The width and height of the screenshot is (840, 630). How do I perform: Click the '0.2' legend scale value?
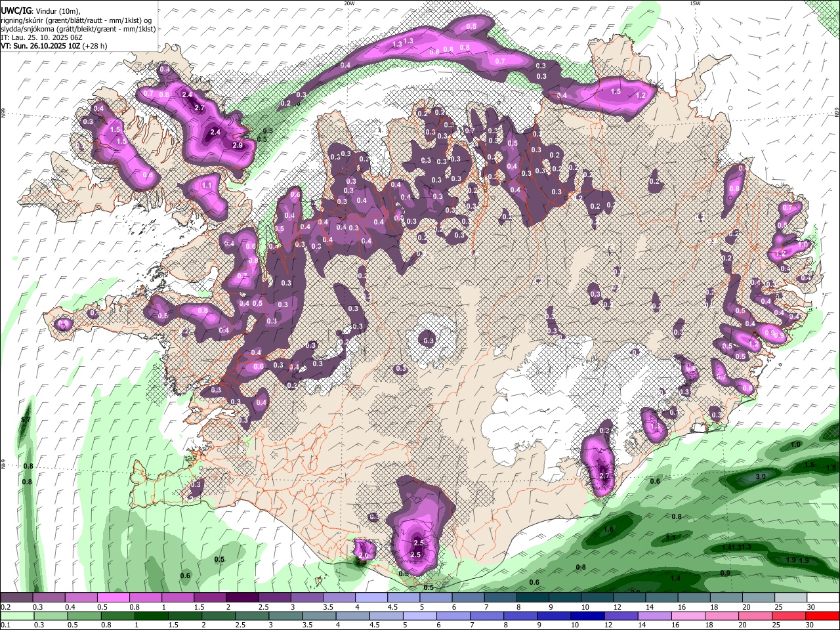[x=6, y=607]
